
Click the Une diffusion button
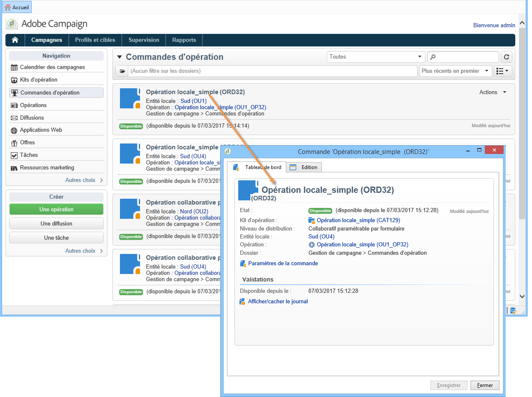[x=56, y=223]
